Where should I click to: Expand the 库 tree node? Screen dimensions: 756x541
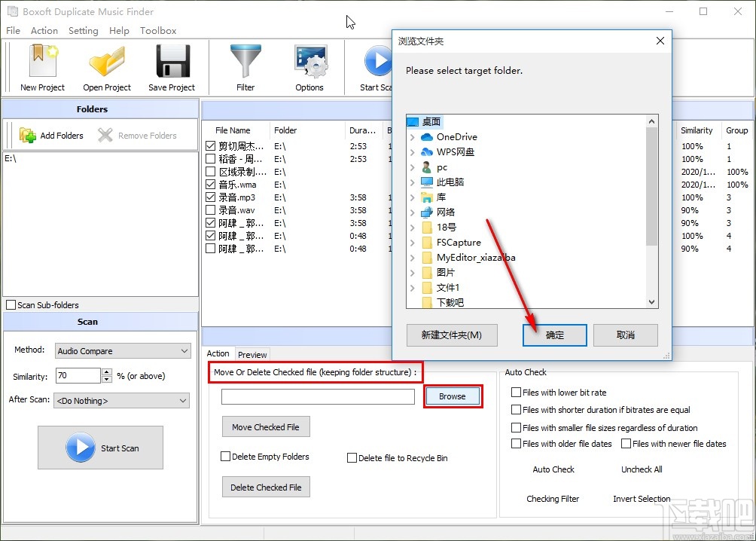412,197
